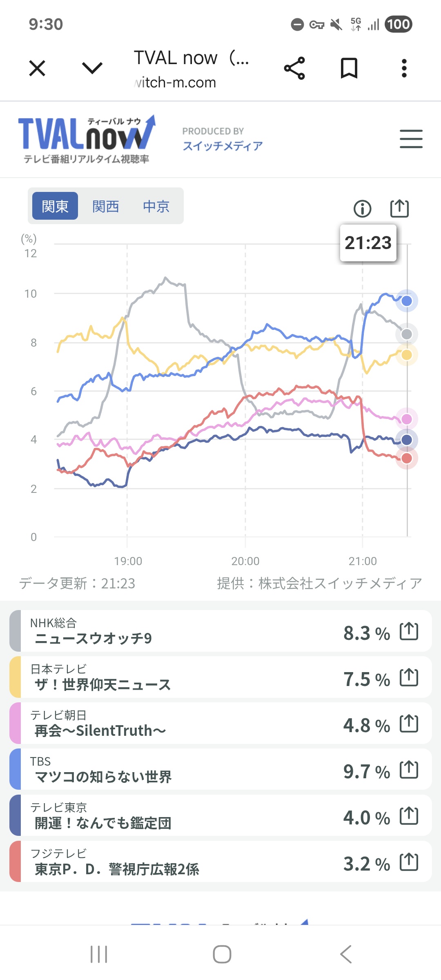The height and width of the screenshot is (980, 441).
Task: Tap the share icon in browser toolbar
Action: (294, 68)
